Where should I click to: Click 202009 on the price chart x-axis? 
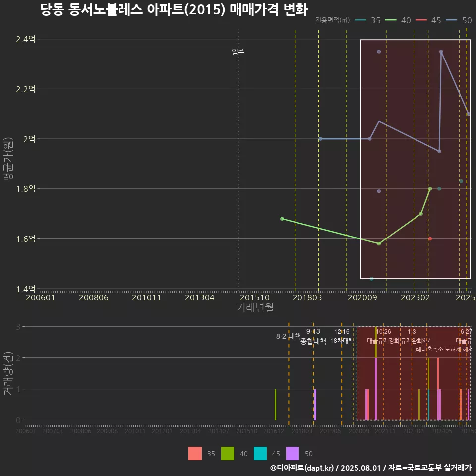tap(362, 297)
